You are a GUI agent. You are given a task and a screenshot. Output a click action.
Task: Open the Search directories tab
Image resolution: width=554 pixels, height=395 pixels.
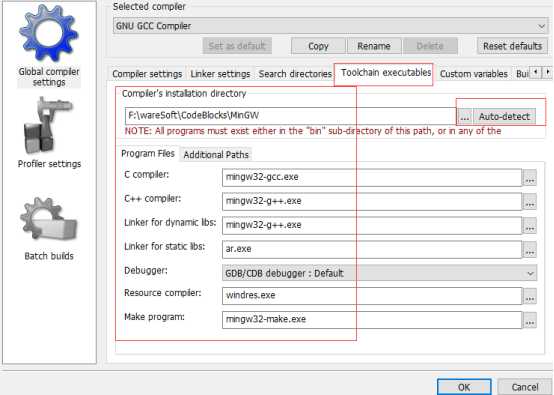295,74
